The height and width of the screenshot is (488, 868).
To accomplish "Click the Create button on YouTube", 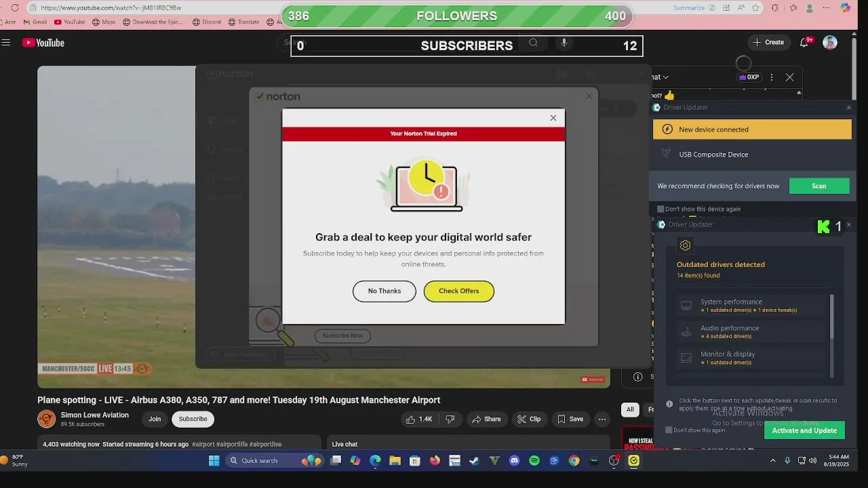I will 768,42.
